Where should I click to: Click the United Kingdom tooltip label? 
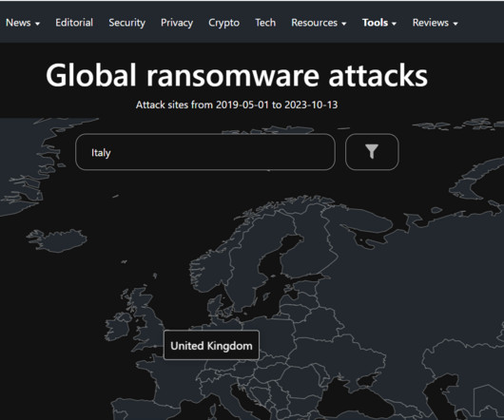211,345
